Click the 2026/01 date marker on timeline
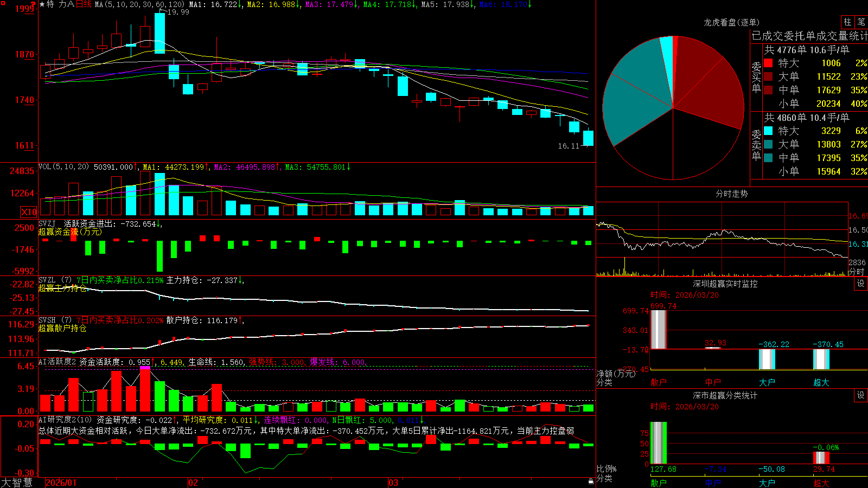The width and height of the screenshot is (868, 488). click(x=61, y=483)
